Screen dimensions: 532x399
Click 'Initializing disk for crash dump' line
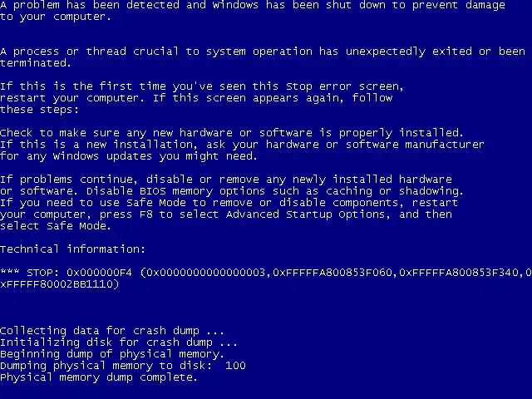[x=118, y=342]
